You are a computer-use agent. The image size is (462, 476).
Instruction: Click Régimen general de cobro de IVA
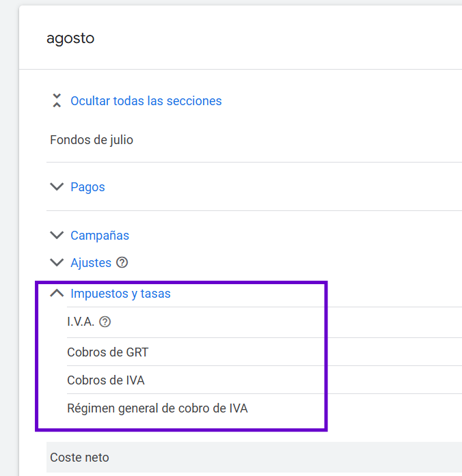pos(157,408)
